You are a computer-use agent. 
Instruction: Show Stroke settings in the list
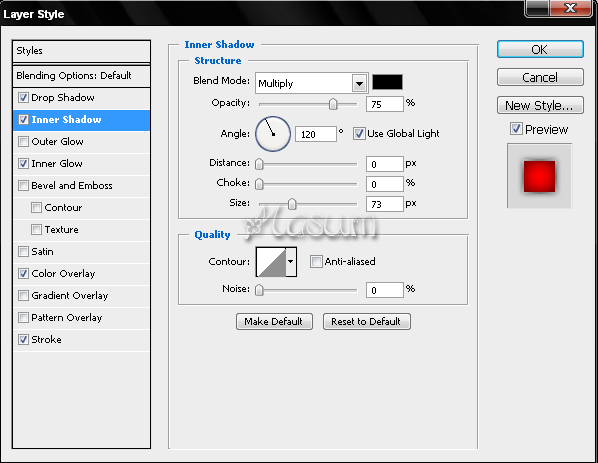tap(46, 339)
